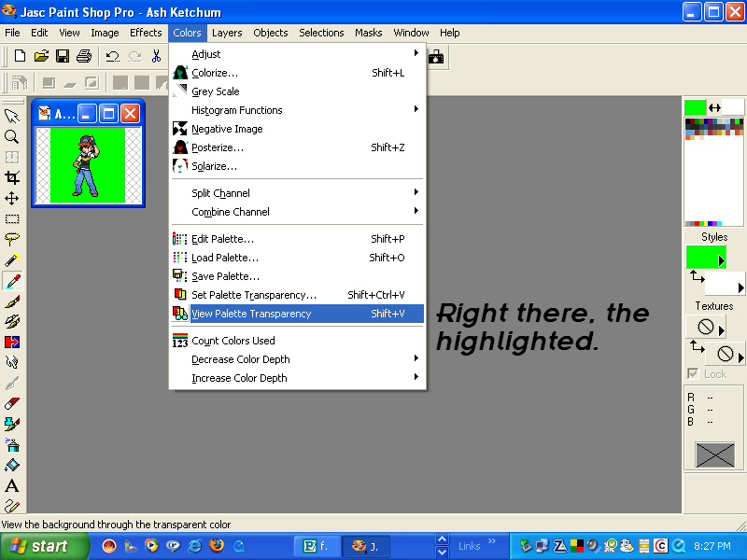The image size is (747, 560).
Task: Select the Clone Brush tool
Action: point(12,322)
